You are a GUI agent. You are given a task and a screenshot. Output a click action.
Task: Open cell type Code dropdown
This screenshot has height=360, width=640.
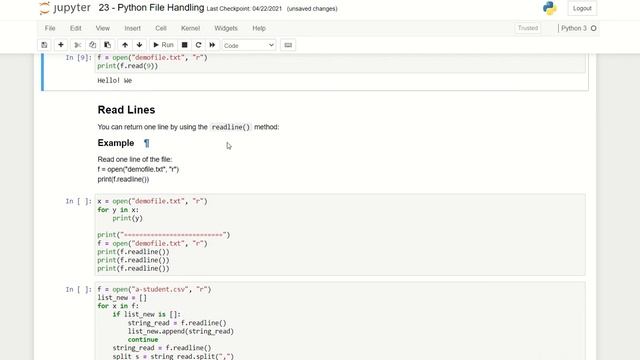249,45
